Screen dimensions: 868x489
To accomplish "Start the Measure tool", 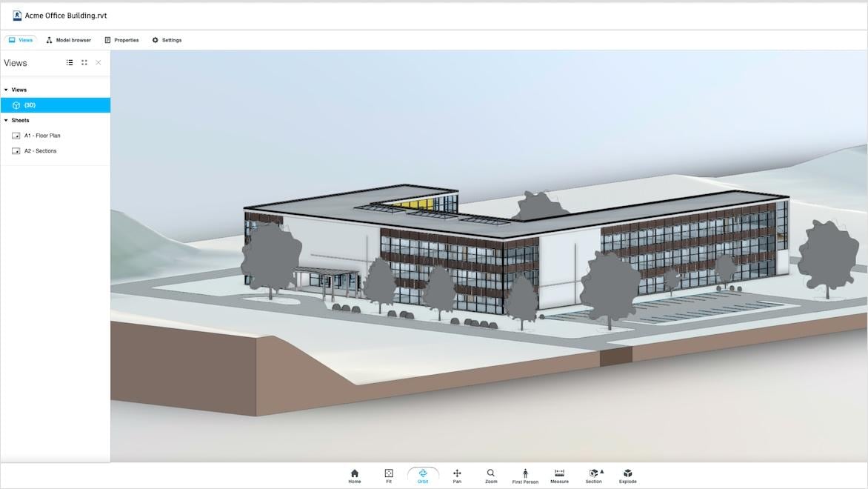I will pyautogui.click(x=558, y=475).
